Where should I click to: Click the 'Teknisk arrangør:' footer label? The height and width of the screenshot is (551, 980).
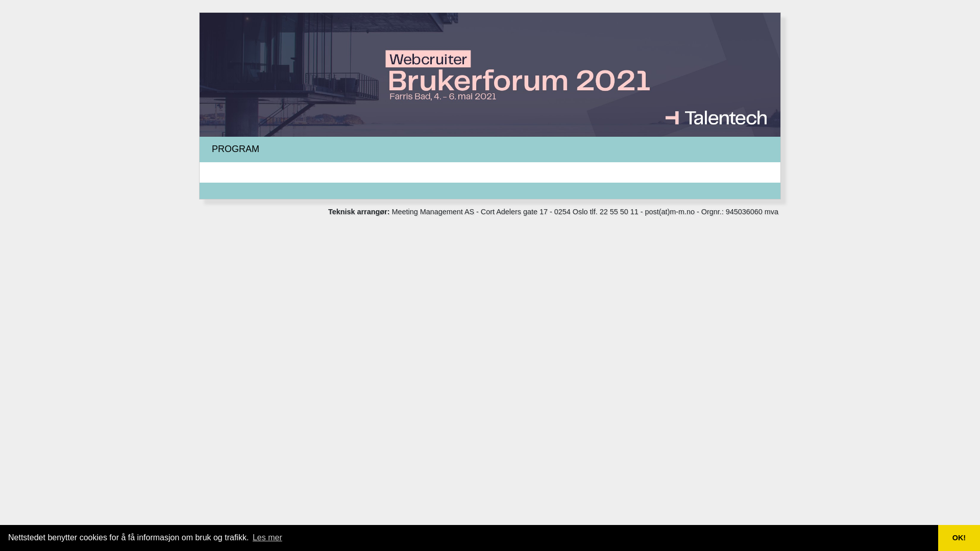(x=359, y=212)
